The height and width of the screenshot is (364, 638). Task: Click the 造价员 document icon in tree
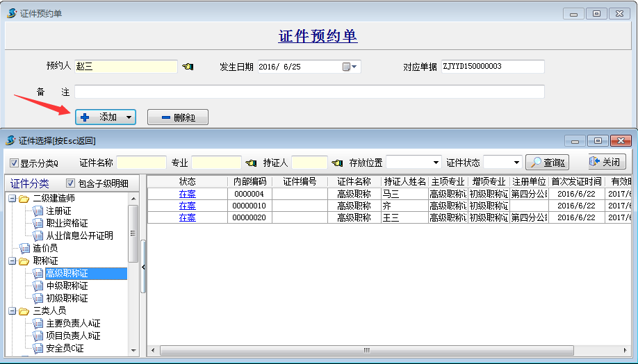25,248
